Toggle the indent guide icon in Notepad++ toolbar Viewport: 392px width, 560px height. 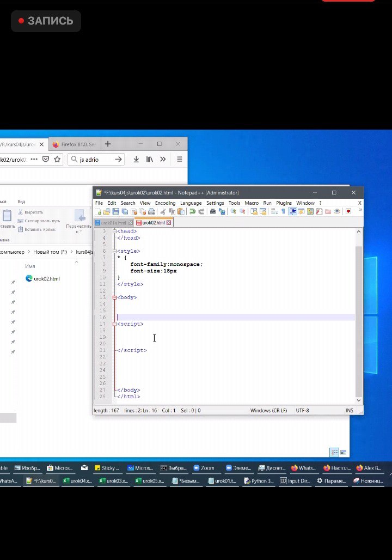tap(293, 211)
